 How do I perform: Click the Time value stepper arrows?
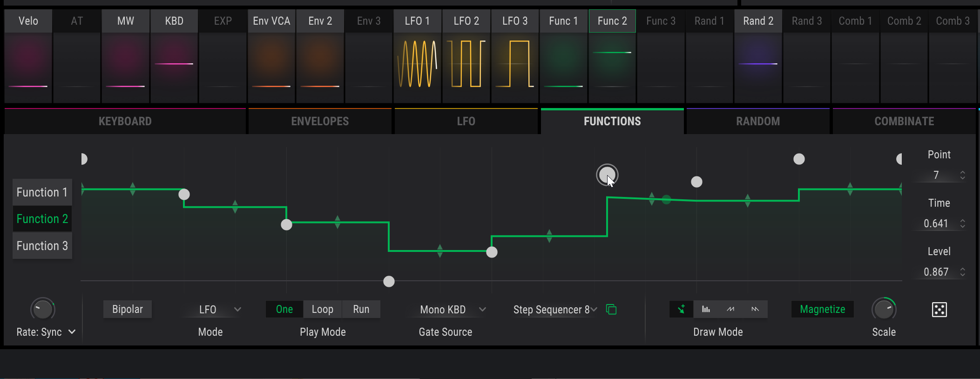click(962, 223)
